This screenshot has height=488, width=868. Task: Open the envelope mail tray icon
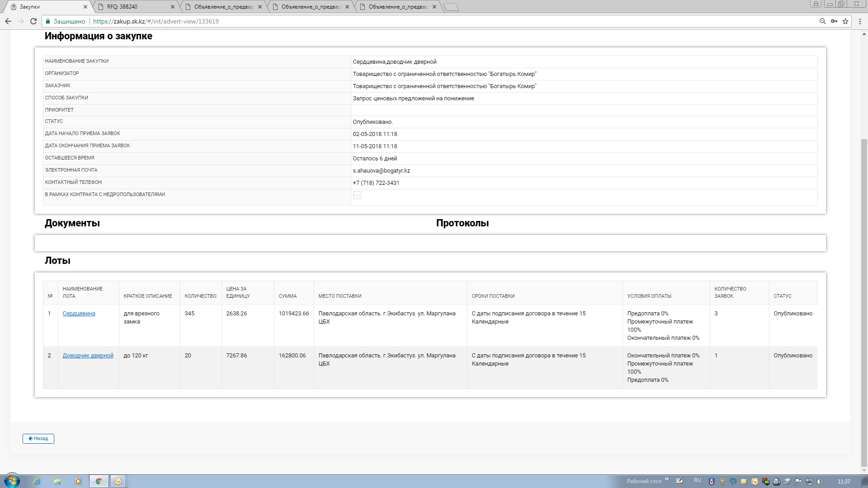744,482
